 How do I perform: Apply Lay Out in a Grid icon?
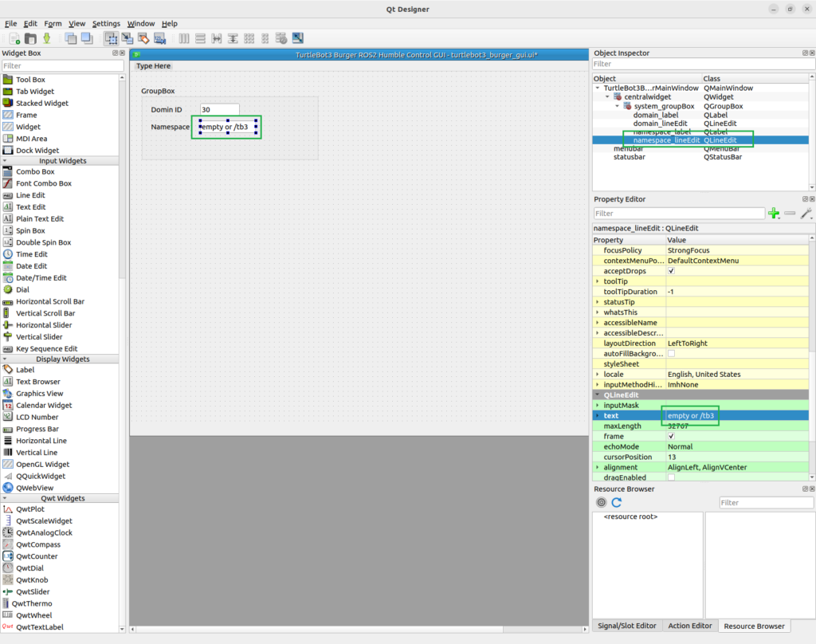[249, 38]
